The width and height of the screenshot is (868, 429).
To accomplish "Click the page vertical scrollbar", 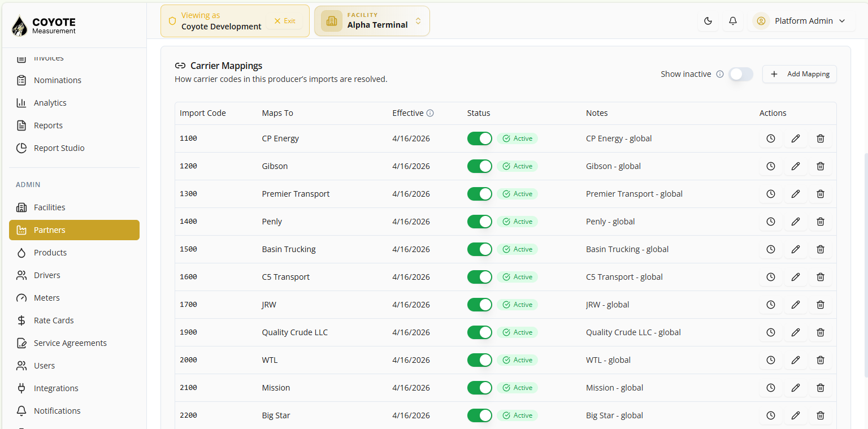I will tap(865, 265).
